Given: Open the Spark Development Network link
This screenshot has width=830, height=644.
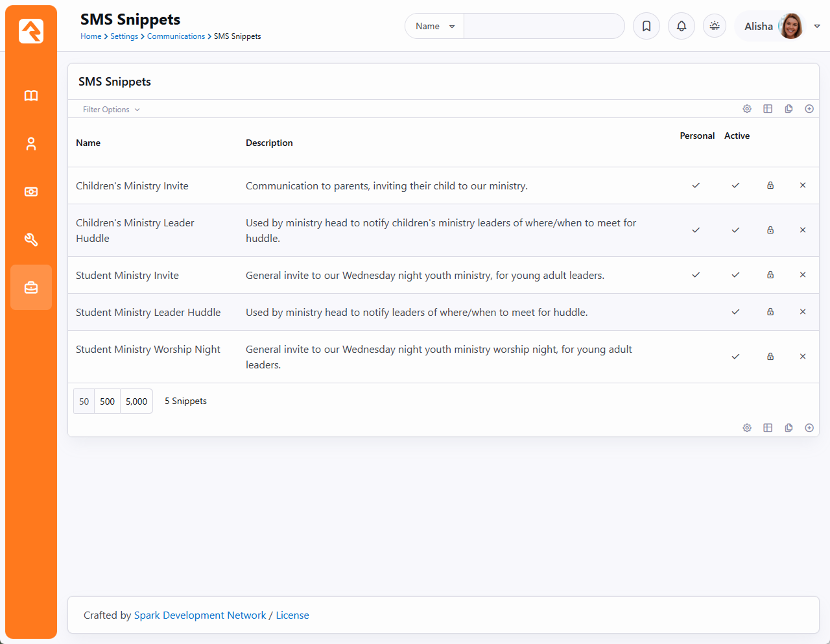Looking at the screenshot, I should [x=200, y=615].
